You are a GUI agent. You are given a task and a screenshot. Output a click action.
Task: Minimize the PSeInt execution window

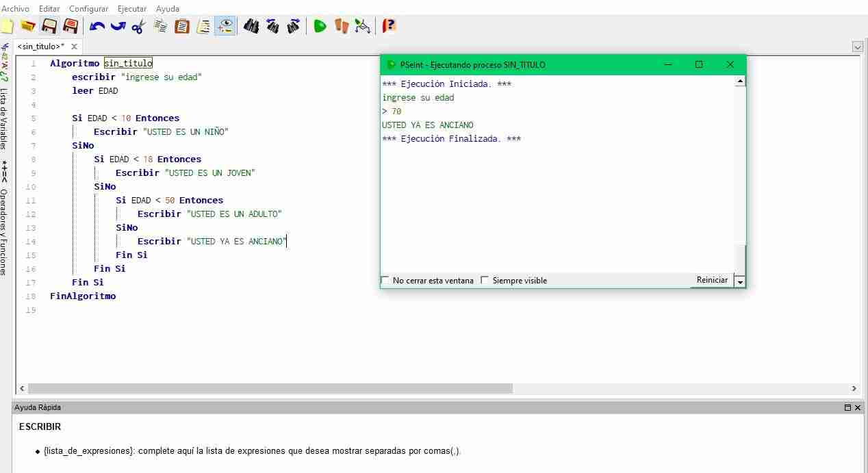tap(667, 64)
